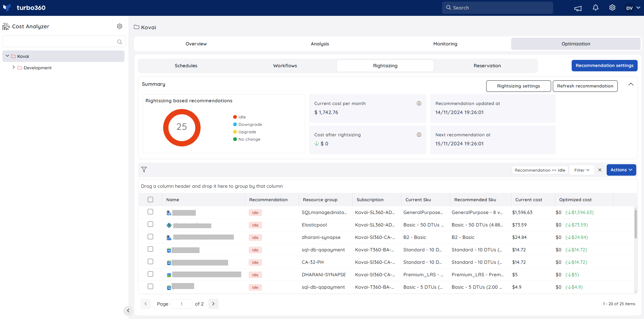Collapse the sidebar with the arrow button
The width and height of the screenshot is (644, 319).
click(x=128, y=311)
